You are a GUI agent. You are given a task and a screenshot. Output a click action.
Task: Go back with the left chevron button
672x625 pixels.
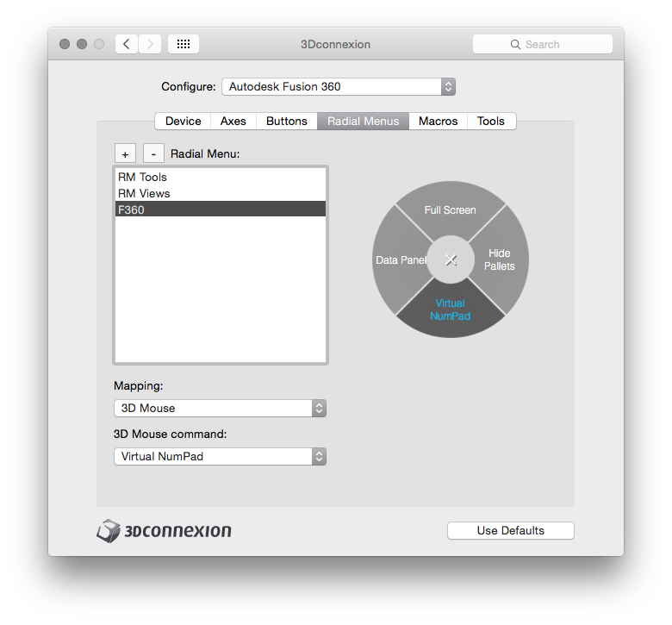point(127,44)
